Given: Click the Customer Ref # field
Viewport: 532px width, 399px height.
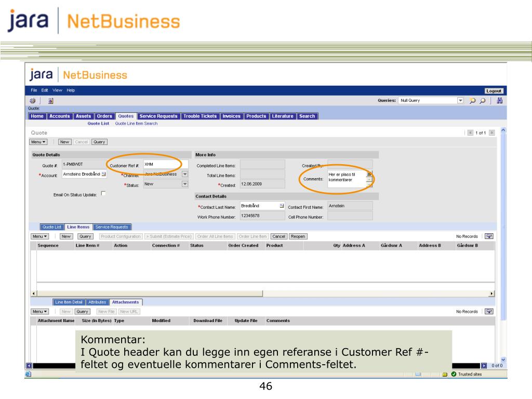Looking at the screenshot, I should tap(166, 164).
